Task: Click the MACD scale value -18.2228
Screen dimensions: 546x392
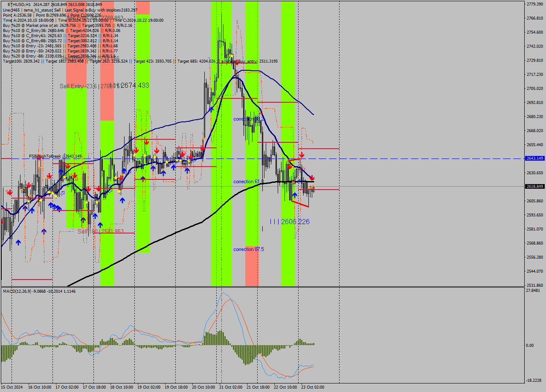Action: click(534, 380)
